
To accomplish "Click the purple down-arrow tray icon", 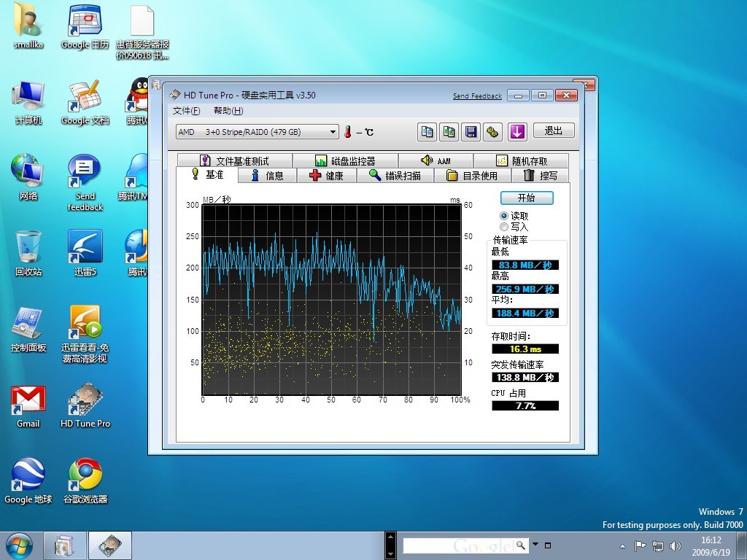I will pos(517,132).
